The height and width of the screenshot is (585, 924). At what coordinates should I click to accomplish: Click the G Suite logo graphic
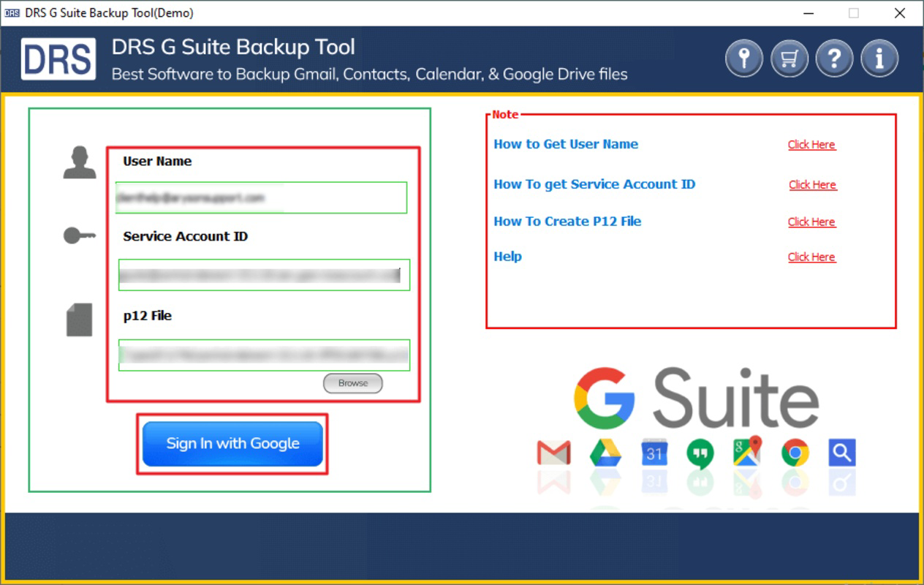point(696,399)
